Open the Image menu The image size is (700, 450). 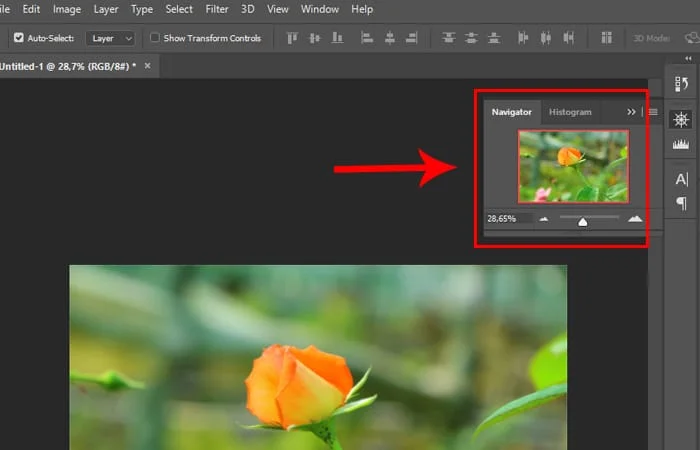[67, 9]
